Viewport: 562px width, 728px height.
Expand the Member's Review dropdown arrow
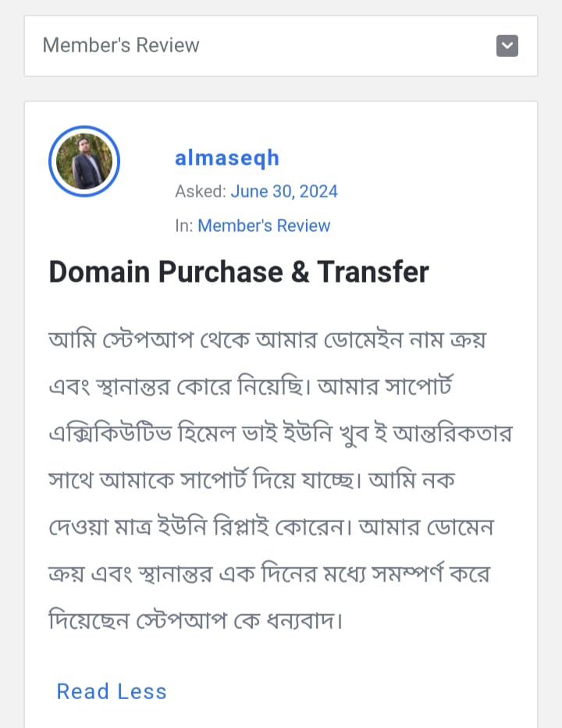point(507,46)
